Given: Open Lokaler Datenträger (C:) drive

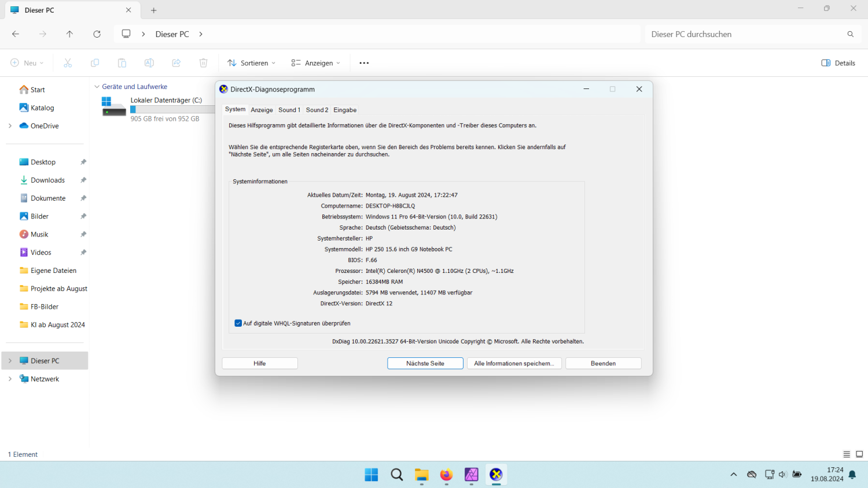Looking at the screenshot, I should click(x=157, y=109).
